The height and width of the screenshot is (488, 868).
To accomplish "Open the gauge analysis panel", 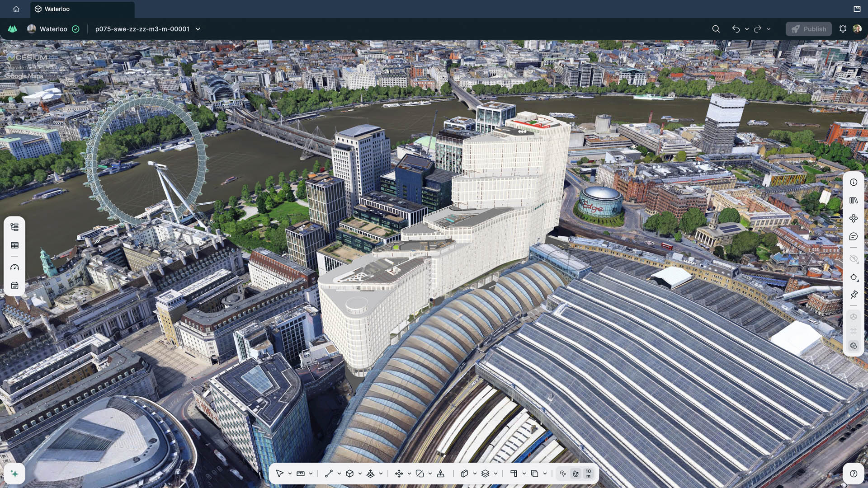I will (14, 267).
